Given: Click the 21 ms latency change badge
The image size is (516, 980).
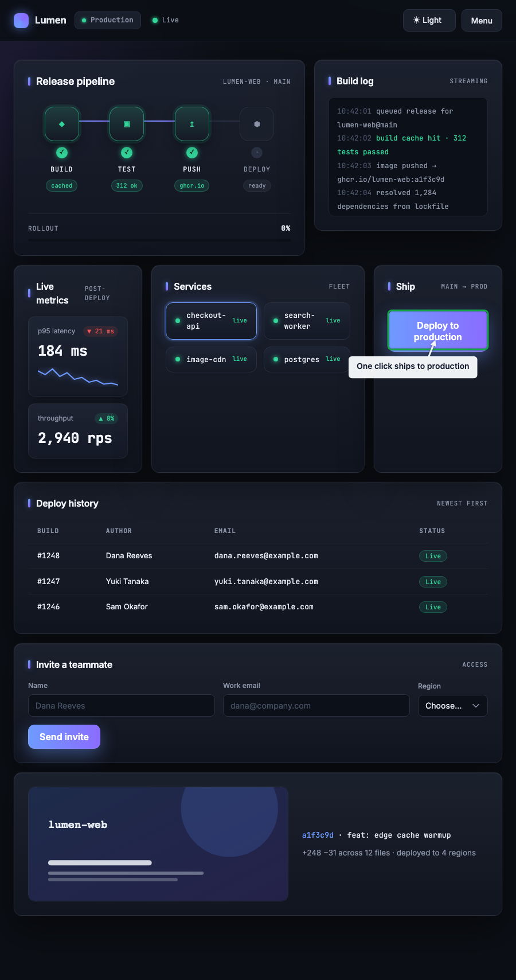Looking at the screenshot, I should (101, 331).
